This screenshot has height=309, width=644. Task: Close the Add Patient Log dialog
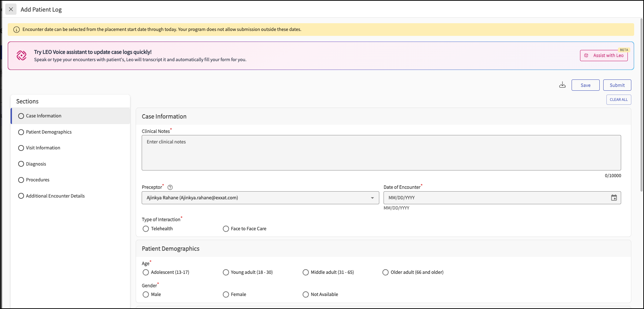pyautogui.click(x=11, y=9)
